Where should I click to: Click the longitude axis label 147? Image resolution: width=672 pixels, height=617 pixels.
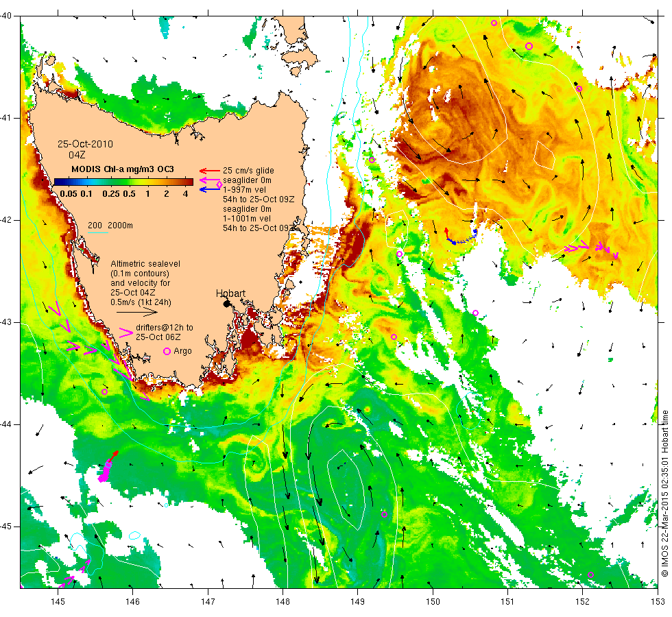pyautogui.click(x=208, y=602)
